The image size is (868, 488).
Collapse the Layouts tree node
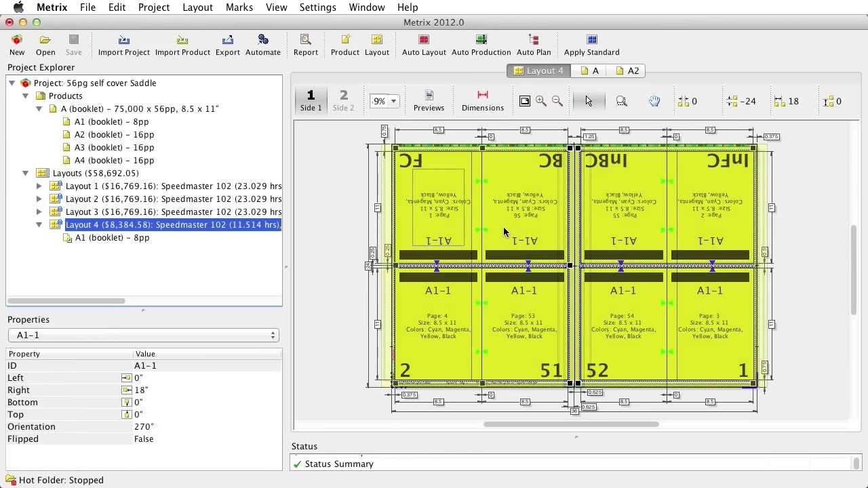point(25,173)
